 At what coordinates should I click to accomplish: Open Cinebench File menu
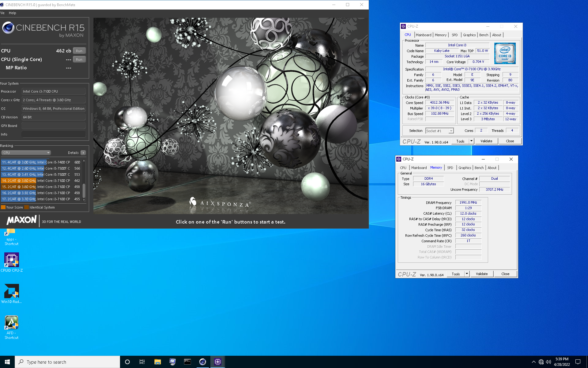point(2,13)
